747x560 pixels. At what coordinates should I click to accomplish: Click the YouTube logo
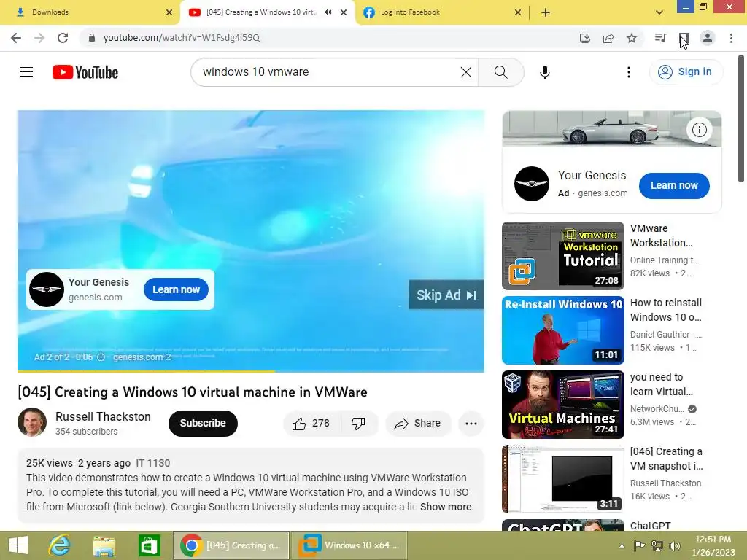[x=85, y=72]
